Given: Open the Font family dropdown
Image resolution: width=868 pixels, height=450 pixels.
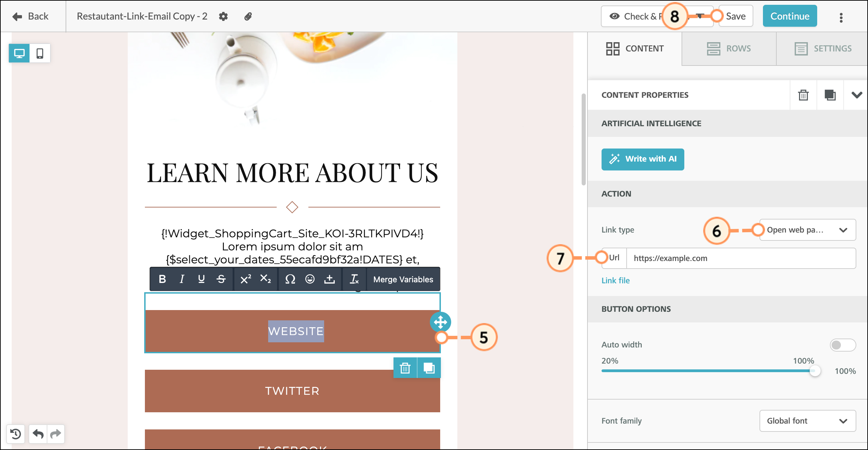Looking at the screenshot, I should [808, 421].
